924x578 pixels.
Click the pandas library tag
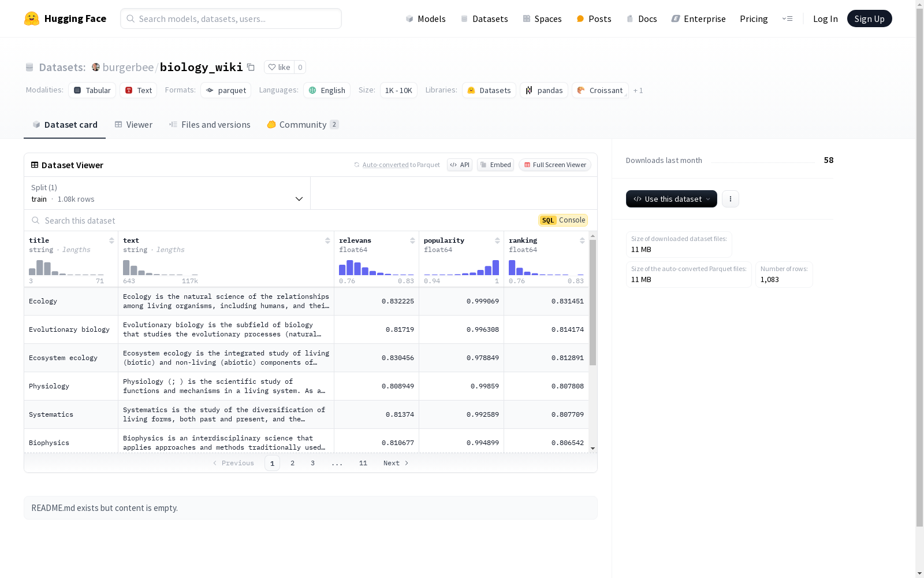[x=544, y=90]
